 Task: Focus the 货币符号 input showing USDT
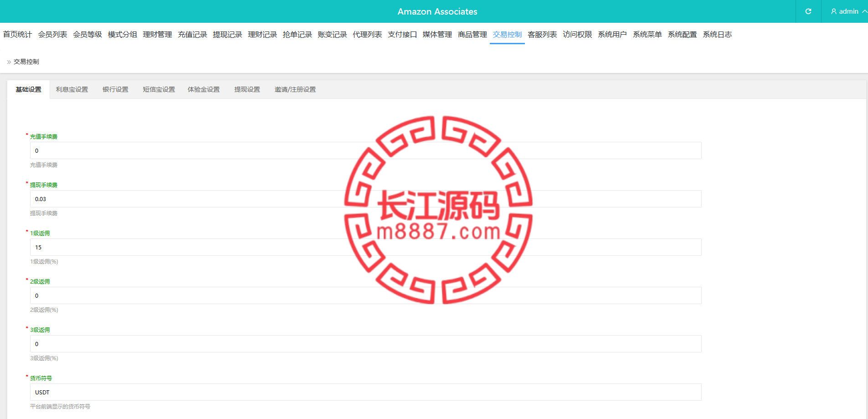click(365, 392)
